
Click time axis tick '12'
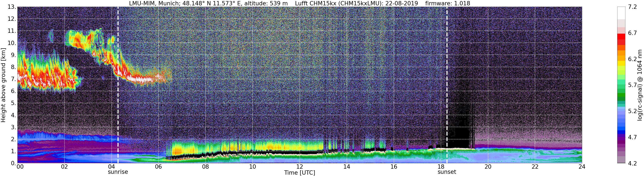click(299, 167)
